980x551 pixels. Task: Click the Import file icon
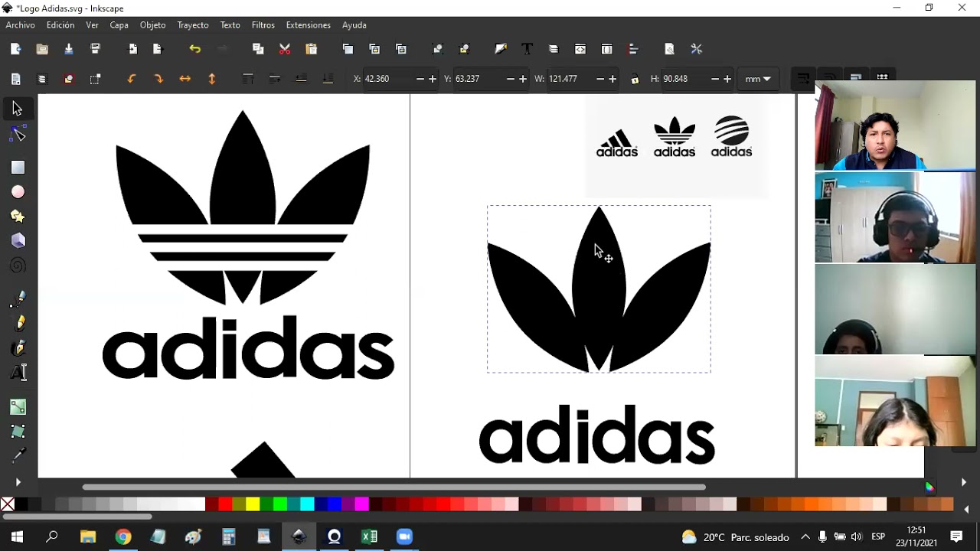[x=132, y=49]
